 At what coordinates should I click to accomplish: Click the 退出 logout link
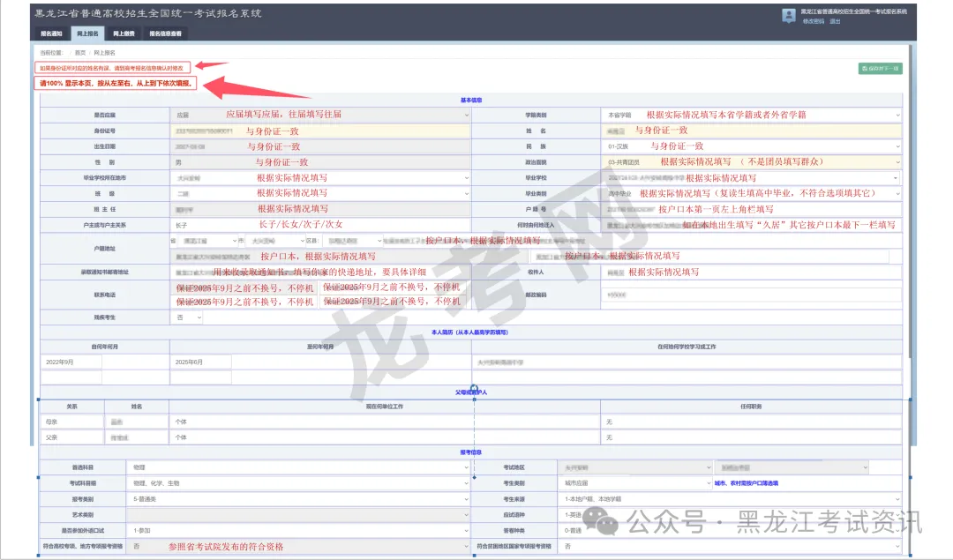[835, 20]
